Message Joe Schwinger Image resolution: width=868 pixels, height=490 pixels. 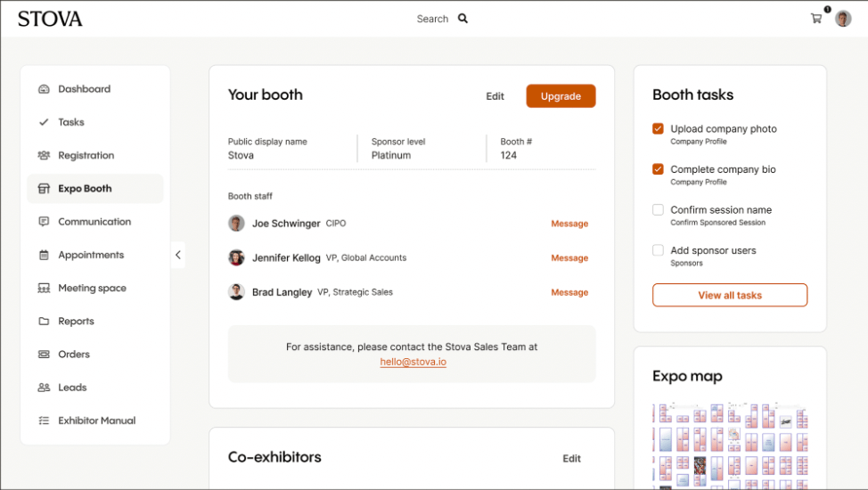pos(569,224)
